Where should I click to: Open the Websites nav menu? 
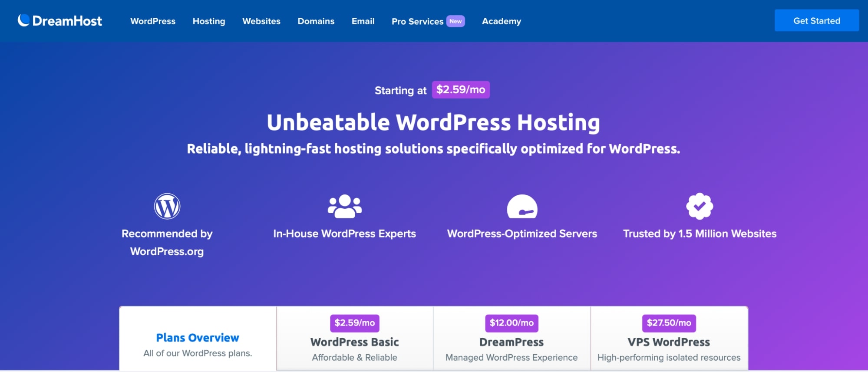point(261,21)
